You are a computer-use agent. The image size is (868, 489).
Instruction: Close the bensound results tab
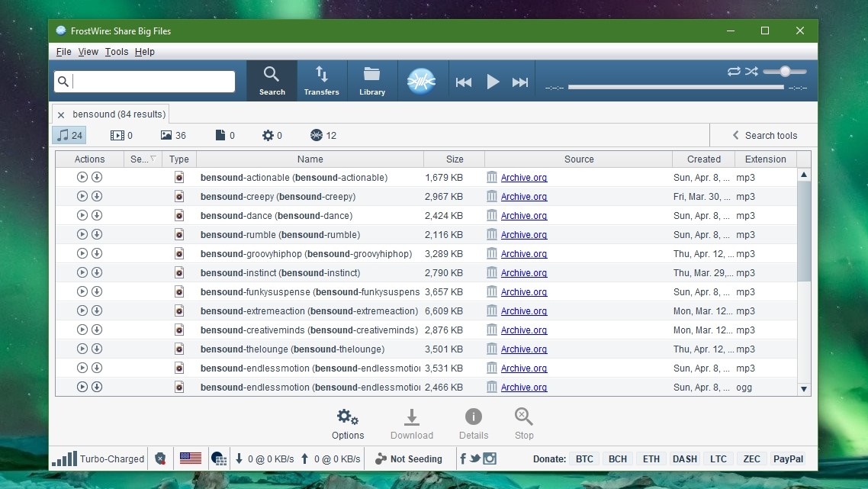[x=61, y=115]
